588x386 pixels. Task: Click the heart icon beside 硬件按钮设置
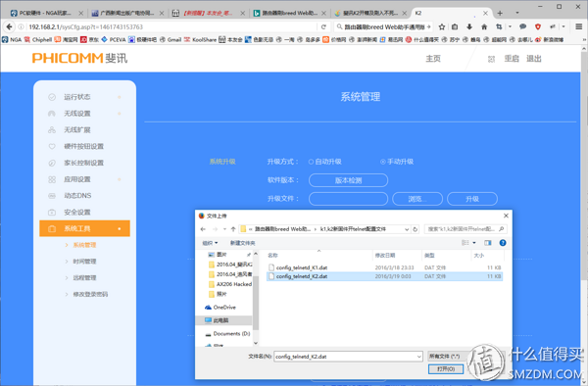click(x=52, y=147)
